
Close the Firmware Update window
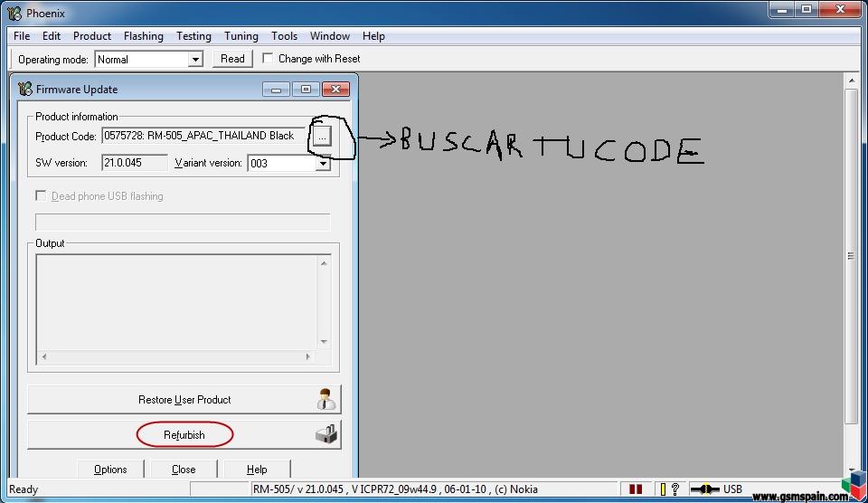tap(335, 90)
